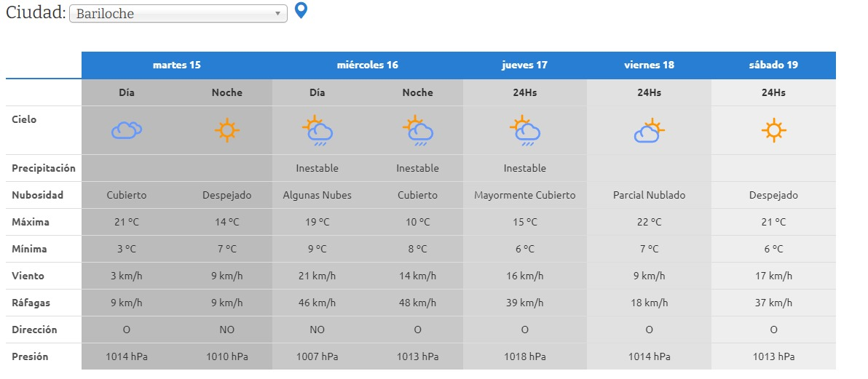Click the cloudy icon for martes Día

click(126, 130)
